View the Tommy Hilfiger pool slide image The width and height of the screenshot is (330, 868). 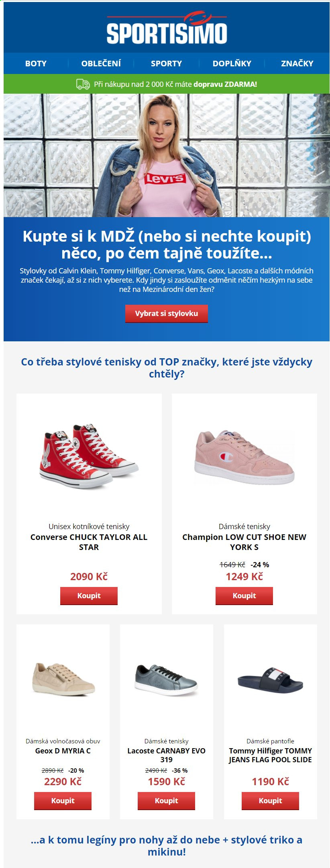click(270, 680)
